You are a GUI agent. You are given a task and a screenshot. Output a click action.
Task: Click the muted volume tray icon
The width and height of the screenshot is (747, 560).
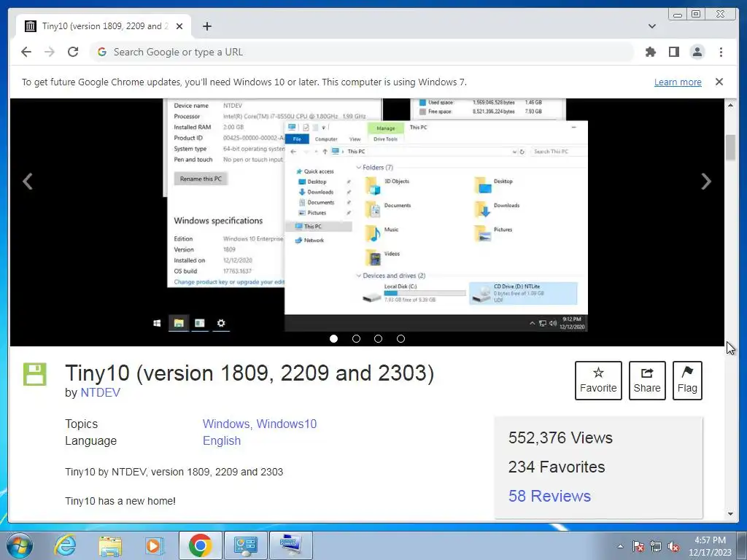click(x=673, y=546)
